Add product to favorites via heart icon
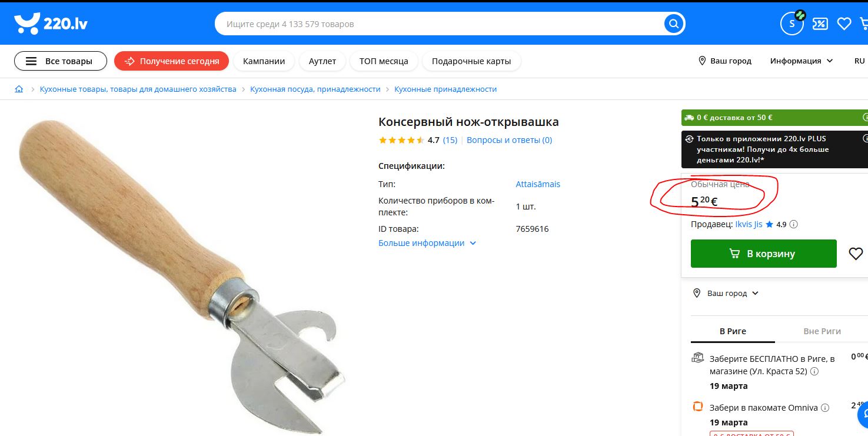The image size is (868, 436). 856,254
